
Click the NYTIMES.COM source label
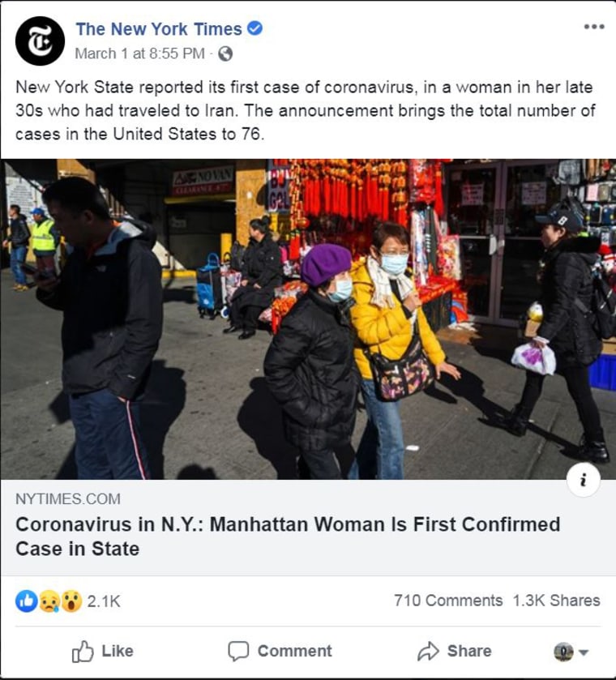(x=68, y=499)
